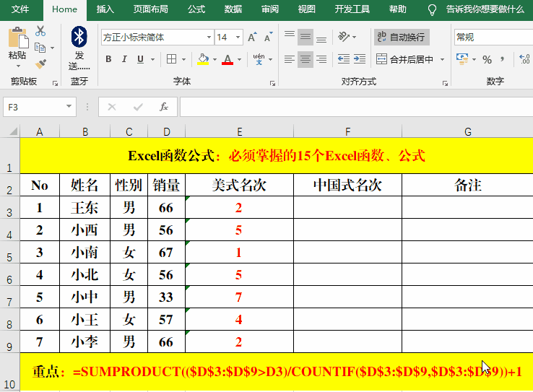Click the 文件 file menu button
Image resolution: width=533 pixels, height=392 pixels.
point(20,9)
